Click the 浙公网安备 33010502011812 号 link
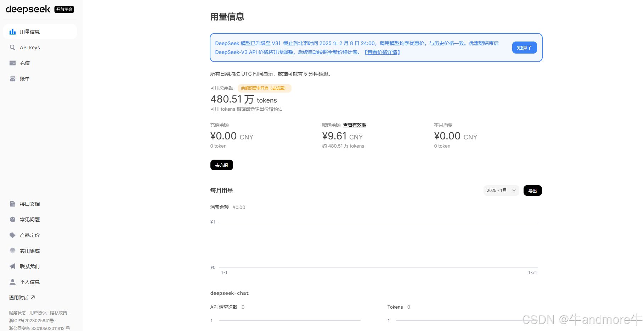The height and width of the screenshot is (331, 644). point(39,329)
